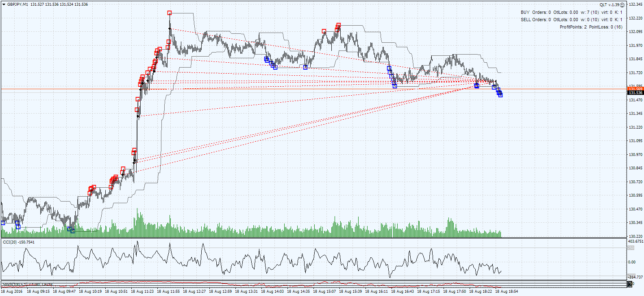Click the 130.220 price scale label
Viewport: 644px width, 296px height.
click(x=635, y=237)
